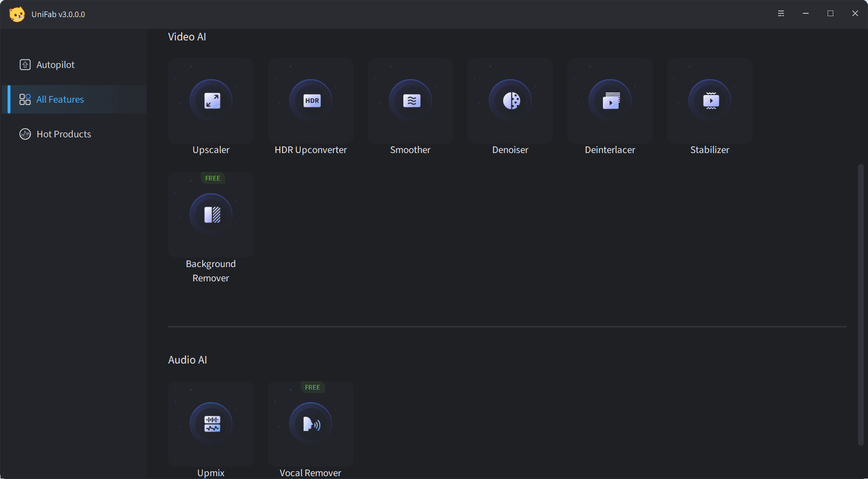Click the Audio AI section heading
Viewport: 868px width, 479px height.
(x=188, y=360)
